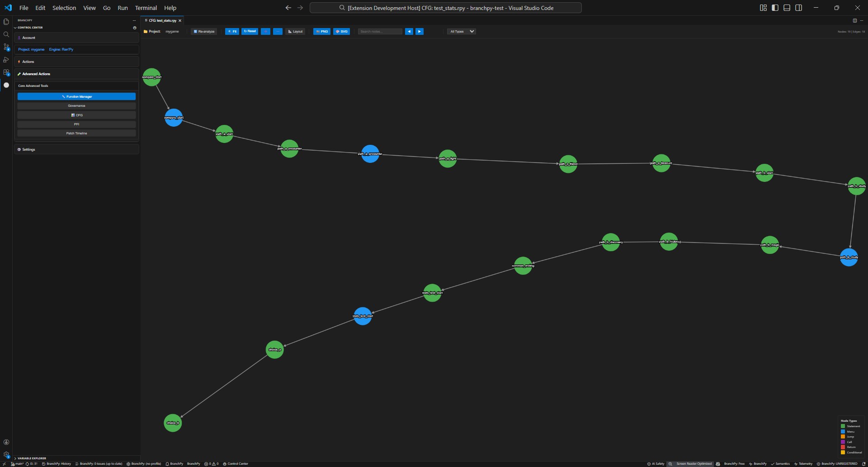Open the Source Control view in activity bar
Screen dimensions: 868x467
point(6,47)
